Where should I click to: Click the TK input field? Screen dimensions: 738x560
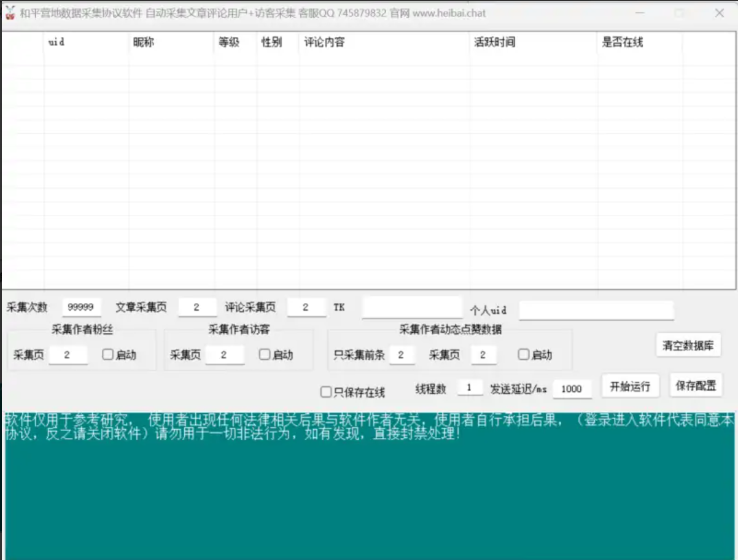point(412,307)
